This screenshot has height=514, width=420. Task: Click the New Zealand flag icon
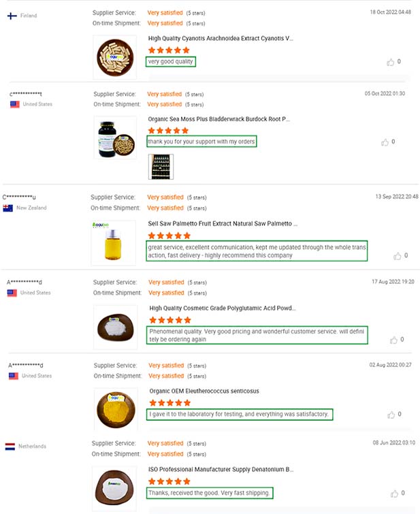pyautogui.click(x=8, y=208)
